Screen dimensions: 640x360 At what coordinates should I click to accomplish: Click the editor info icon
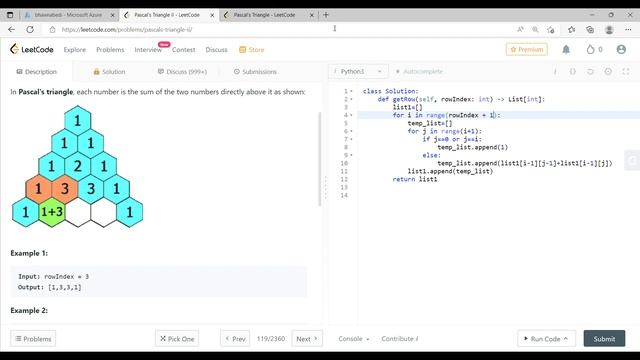pos(555,71)
